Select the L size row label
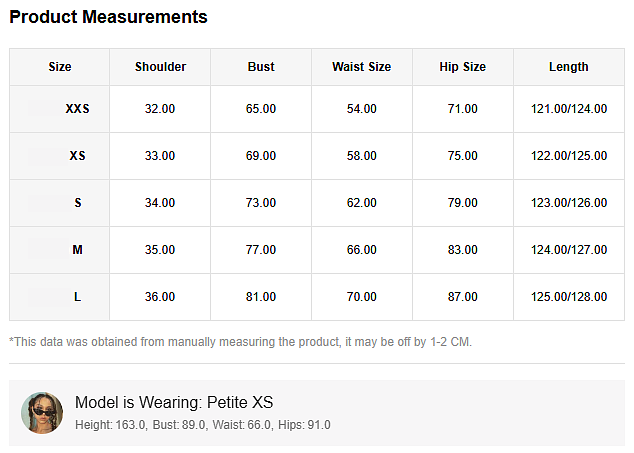The height and width of the screenshot is (453, 634). (77, 297)
